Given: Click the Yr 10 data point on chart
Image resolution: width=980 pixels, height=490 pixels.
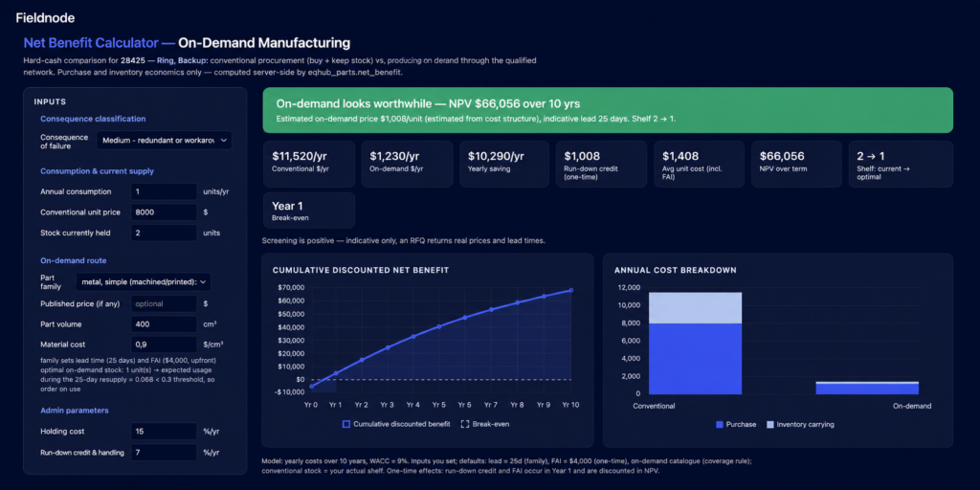Looking at the screenshot, I should pos(571,290).
